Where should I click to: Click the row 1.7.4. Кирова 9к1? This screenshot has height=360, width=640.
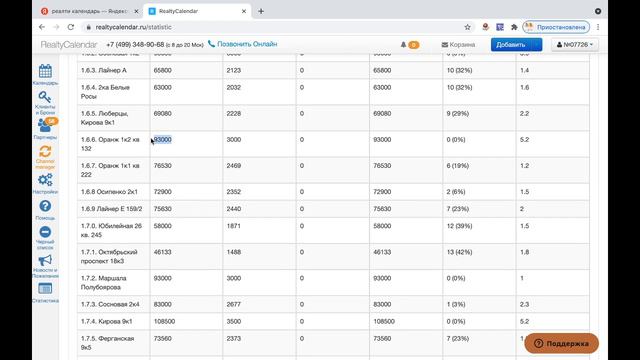point(333,322)
